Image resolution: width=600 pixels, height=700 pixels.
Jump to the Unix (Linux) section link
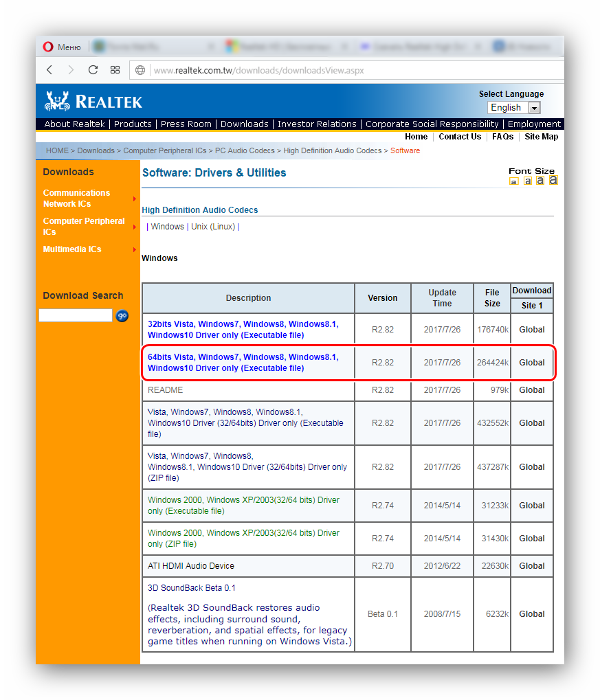213,227
